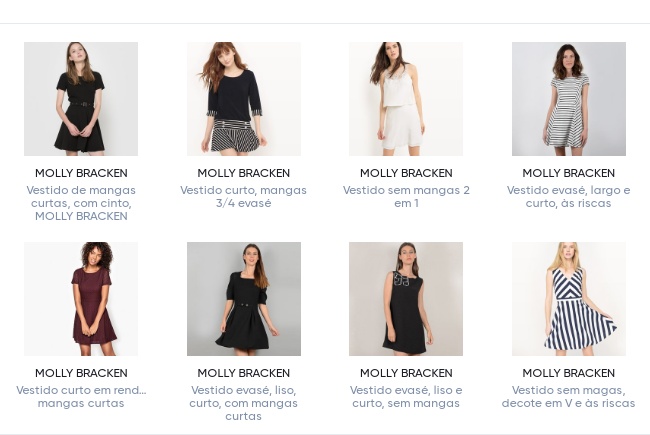
Task: Open the navy striped V-neck dress photo
Action: [x=568, y=299]
